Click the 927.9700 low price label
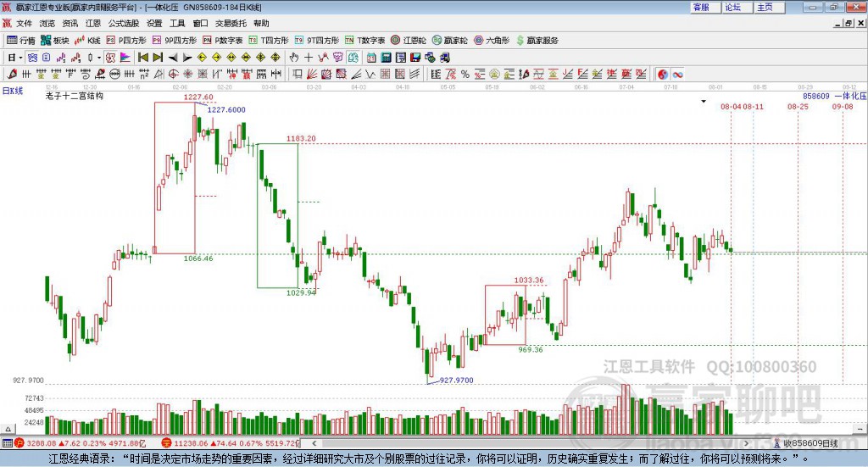 pyautogui.click(x=456, y=381)
